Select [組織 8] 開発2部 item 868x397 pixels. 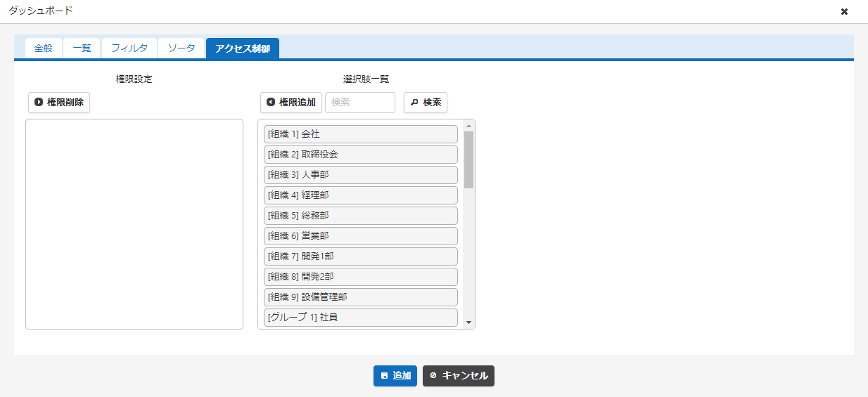click(x=361, y=276)
